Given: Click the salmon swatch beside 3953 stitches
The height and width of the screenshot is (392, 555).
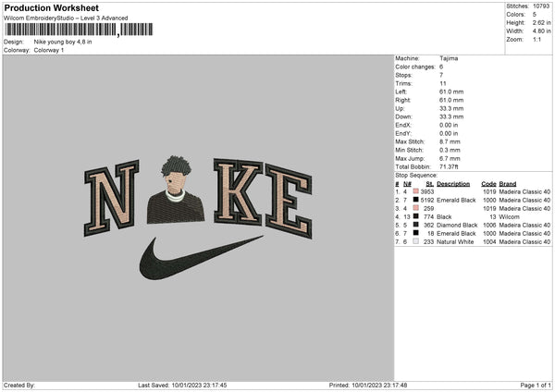Looking at the screenshot, I should tap(416, 191).
